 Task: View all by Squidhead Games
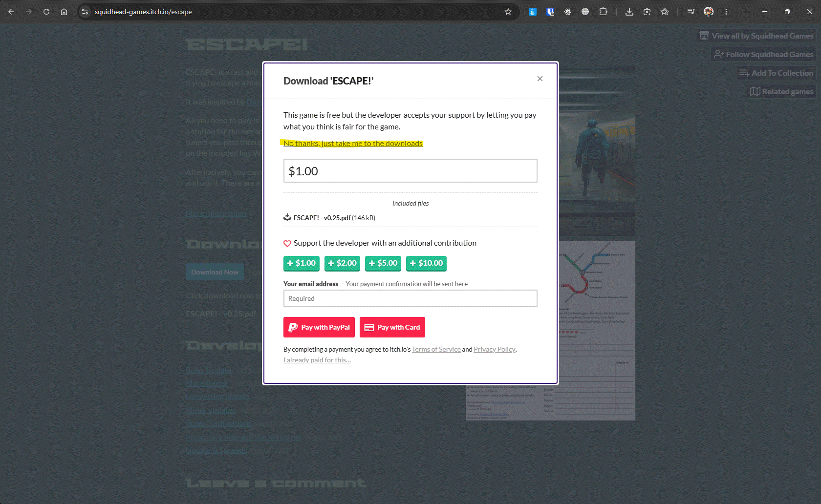[756, 36]
